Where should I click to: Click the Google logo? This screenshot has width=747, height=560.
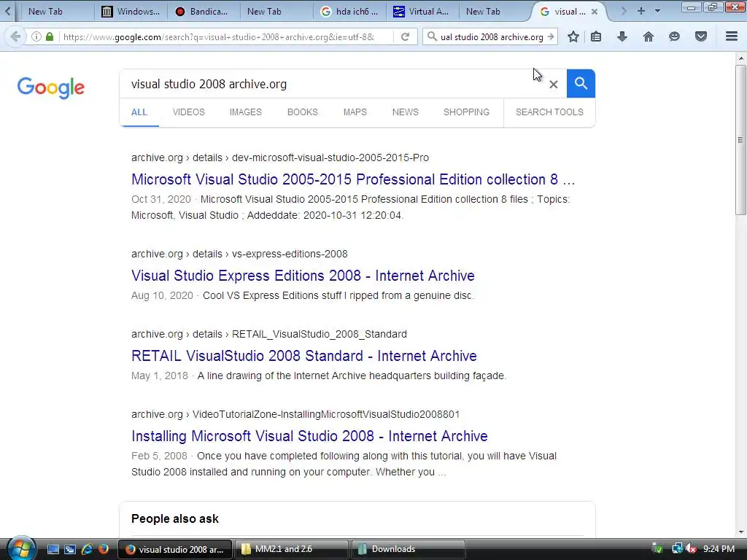51,87
